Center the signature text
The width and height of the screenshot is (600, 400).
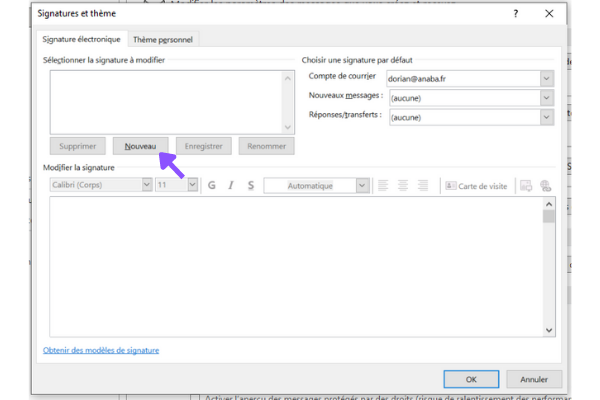(403, 185)
